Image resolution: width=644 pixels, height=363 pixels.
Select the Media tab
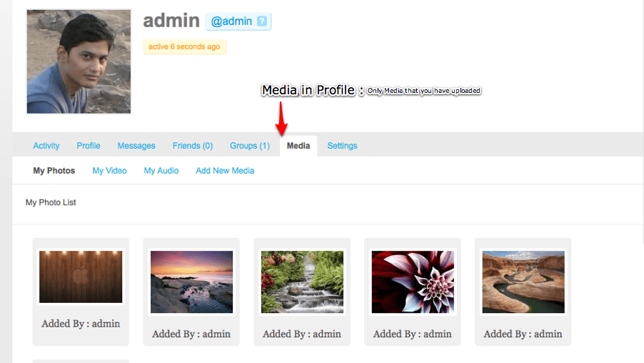click(298, 146)
